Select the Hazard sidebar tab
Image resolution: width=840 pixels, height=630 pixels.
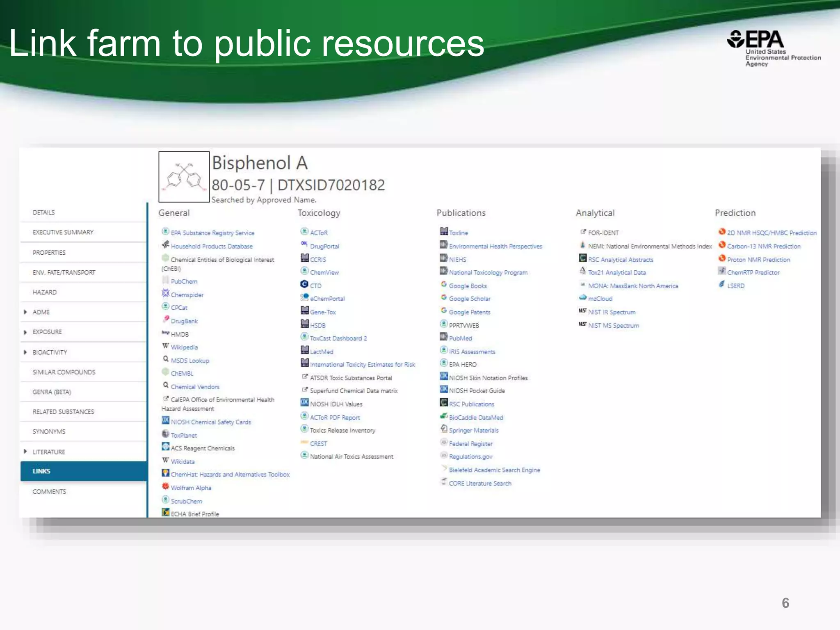[83, 292]
